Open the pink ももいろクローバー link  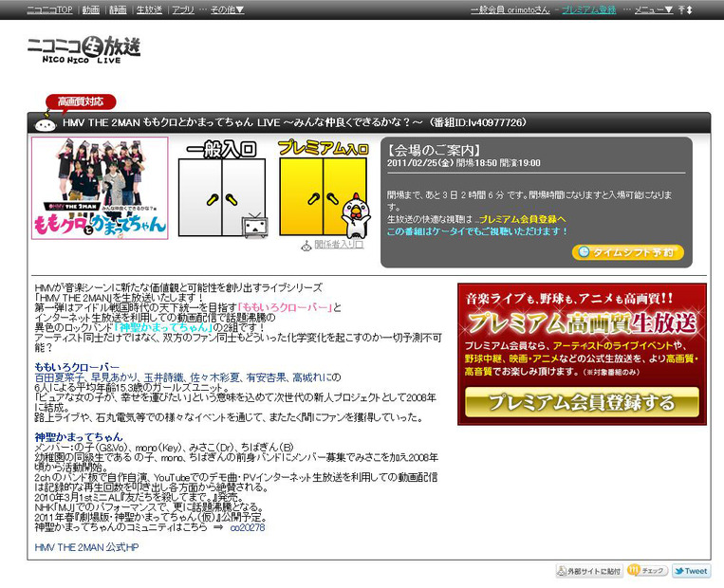[285, 307]
